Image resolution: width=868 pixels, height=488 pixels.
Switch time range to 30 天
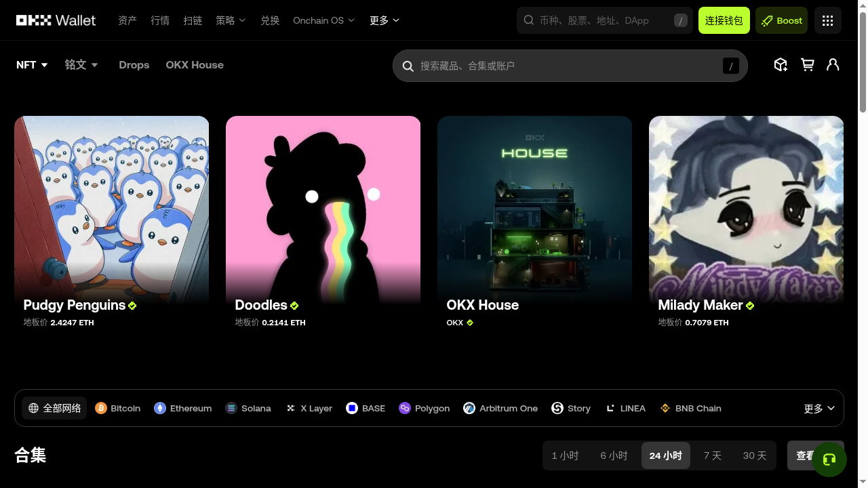point(755,455)
